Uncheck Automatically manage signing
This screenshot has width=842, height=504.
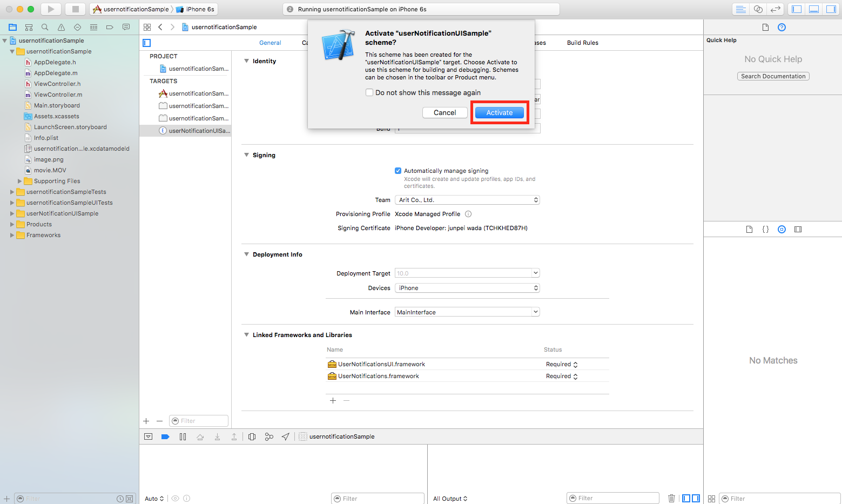pos(398,171)
